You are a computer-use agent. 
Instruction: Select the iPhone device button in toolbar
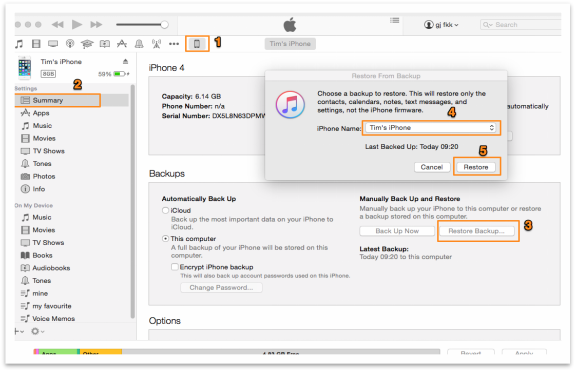(197, 44)
